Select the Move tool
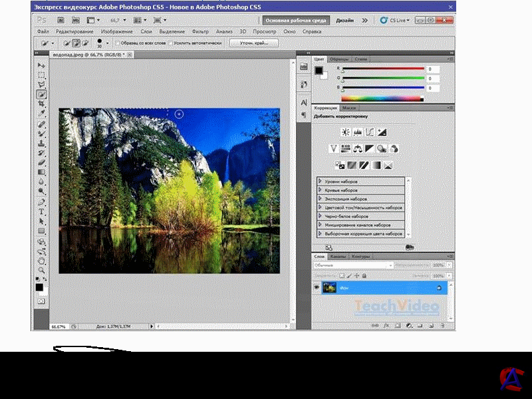 pos(41,66)
